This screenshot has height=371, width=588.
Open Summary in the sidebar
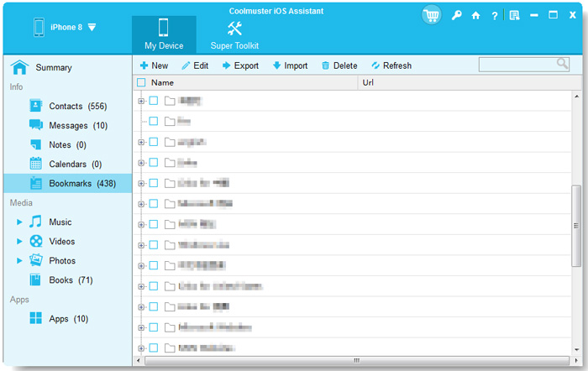pyautogui.click(x=54, y=67)
